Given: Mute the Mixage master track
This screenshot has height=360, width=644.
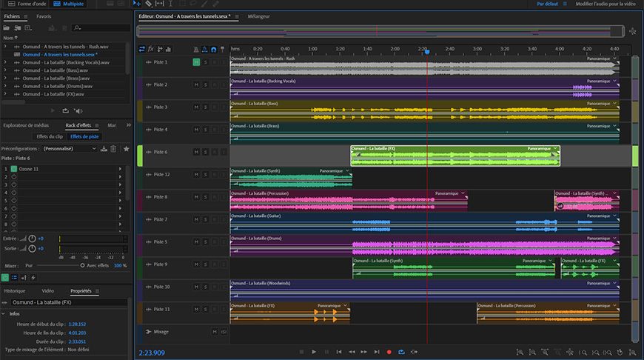Looking at the screenshot, I should click(215, 332).
